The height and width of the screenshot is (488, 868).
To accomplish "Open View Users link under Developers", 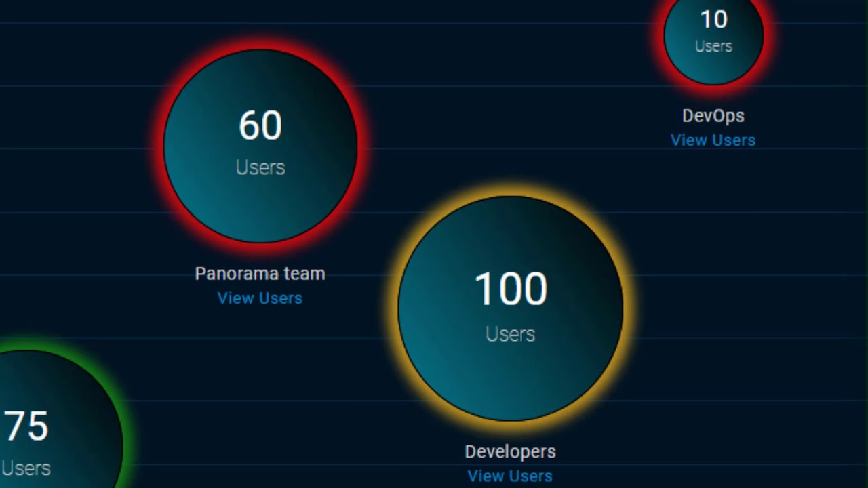I will (x=510, y=476).
